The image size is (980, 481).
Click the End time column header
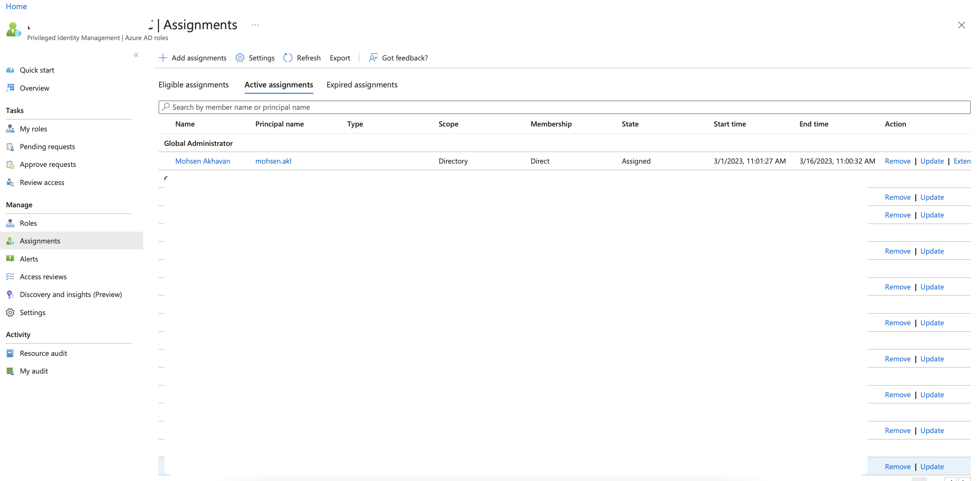click(814, 124)
